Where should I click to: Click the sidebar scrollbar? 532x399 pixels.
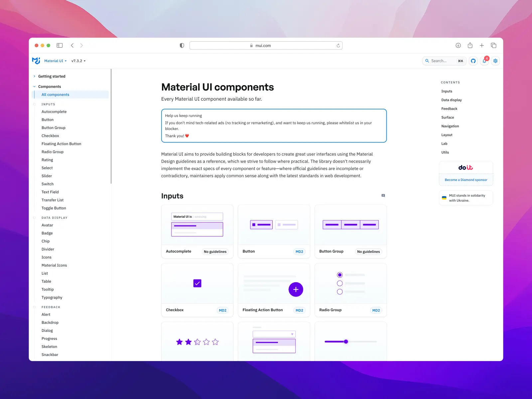coord(111,126)
